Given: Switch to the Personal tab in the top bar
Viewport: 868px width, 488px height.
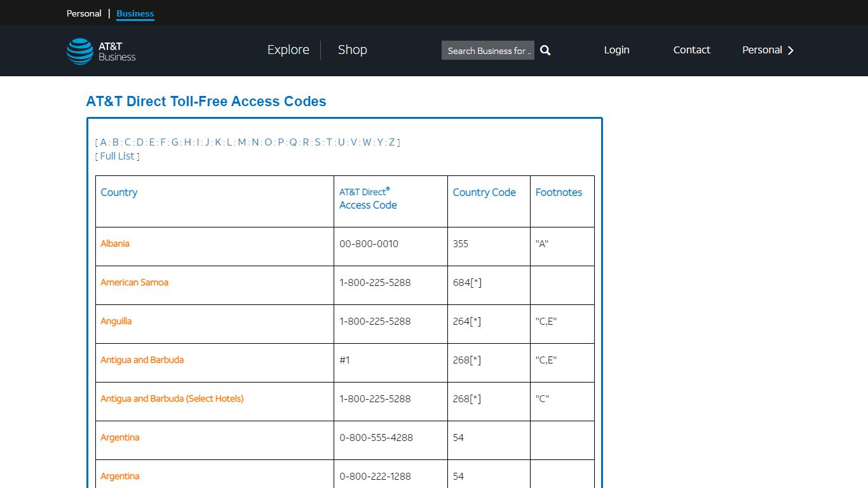Looking at the screenshot, I should [84, 13].
